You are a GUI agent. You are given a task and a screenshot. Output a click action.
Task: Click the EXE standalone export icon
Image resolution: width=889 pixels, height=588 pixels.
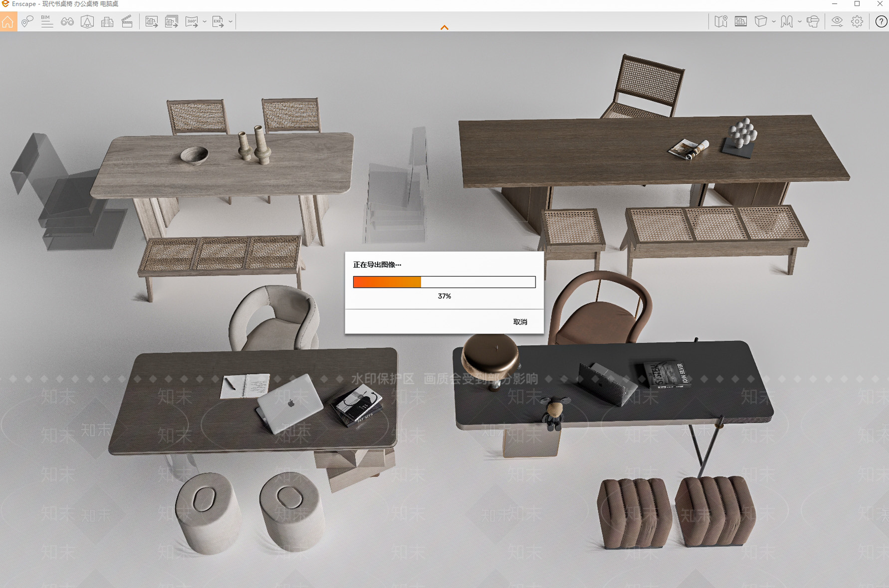coord(218,22)
